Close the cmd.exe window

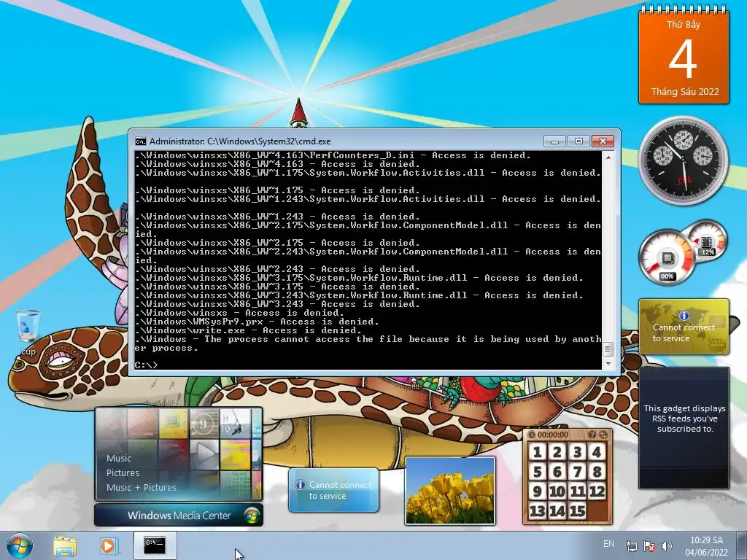(603, 141)
